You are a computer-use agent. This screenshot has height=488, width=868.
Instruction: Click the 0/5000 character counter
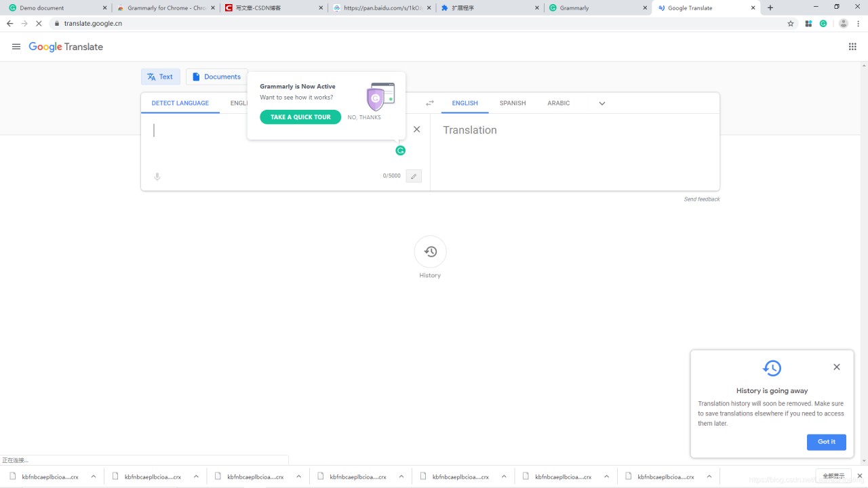pyautogui.click(x=392, y=176)
